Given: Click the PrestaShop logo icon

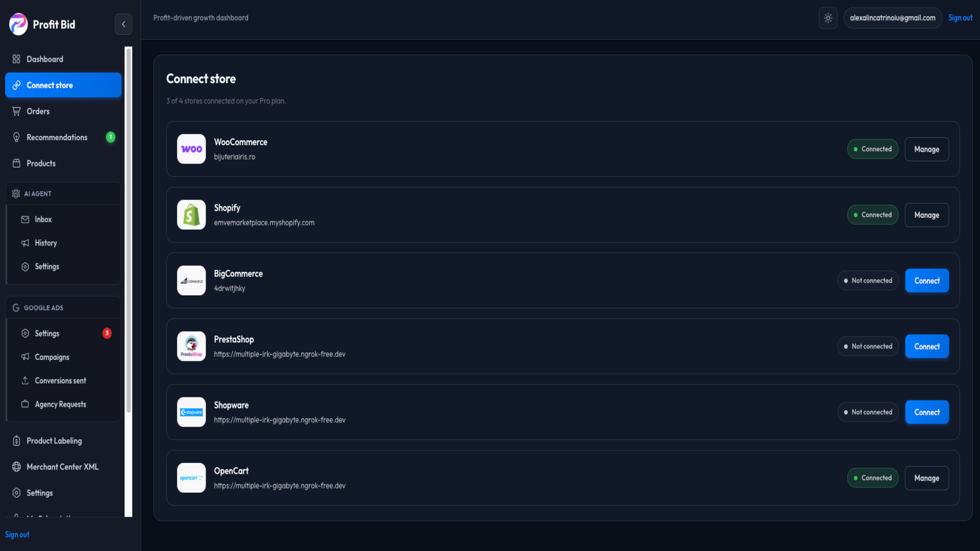Looking at the screenshot, I should 192,347.
